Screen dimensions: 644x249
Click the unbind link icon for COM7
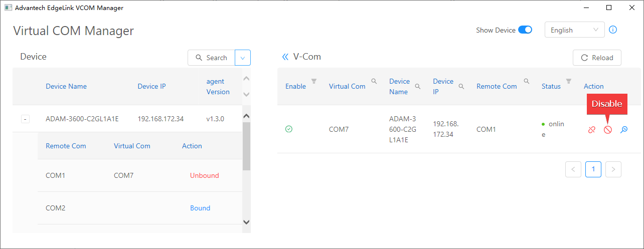coord(592,130)
